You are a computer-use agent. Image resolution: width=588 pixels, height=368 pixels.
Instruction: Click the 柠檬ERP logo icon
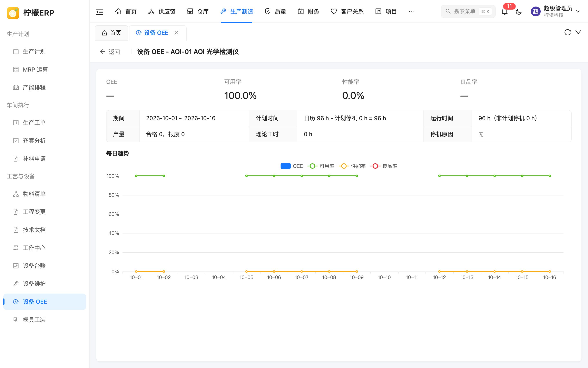click(x=13, y=13)
